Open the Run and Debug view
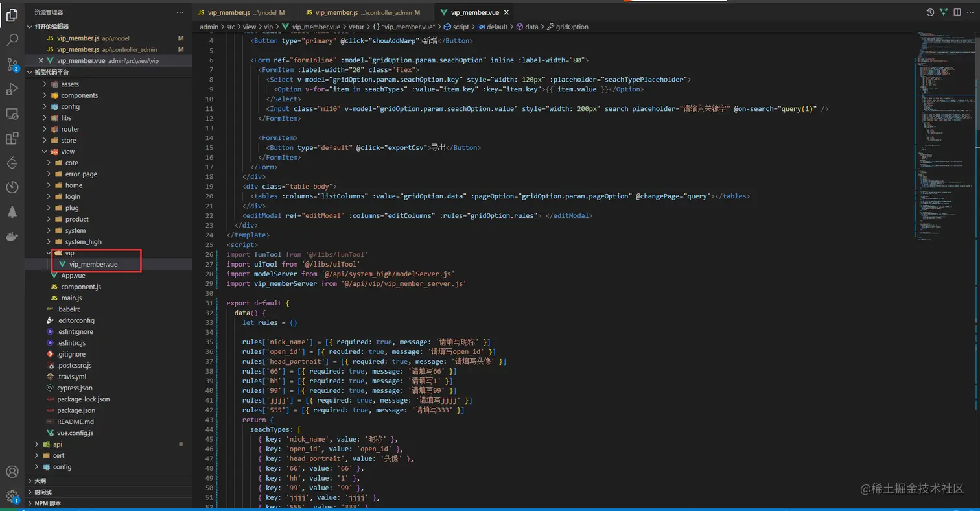Viewport: 980px width, 511px height. (x=12, y=89)
